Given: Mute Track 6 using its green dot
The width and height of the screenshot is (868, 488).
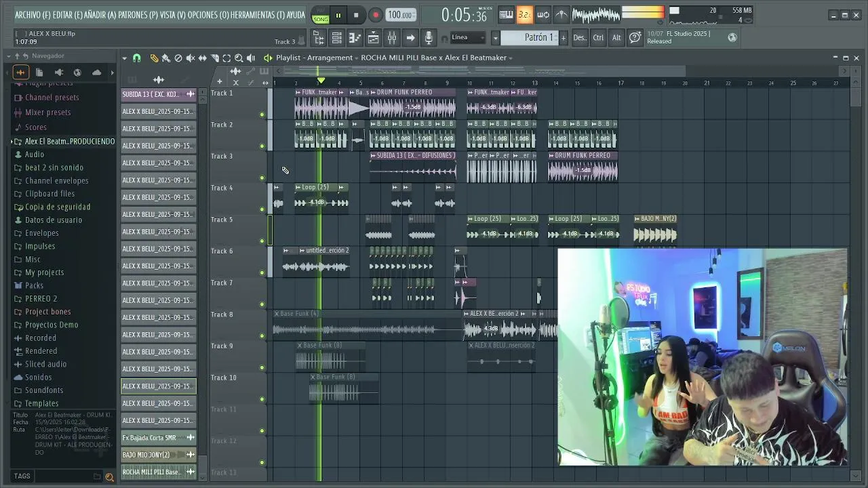Looking at the screenshot, I should tap(262, 272).
